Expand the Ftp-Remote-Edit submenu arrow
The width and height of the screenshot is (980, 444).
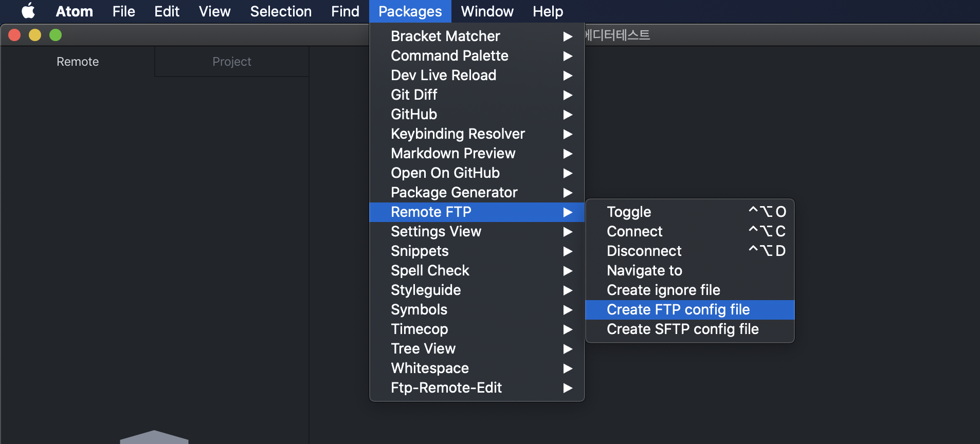(568, 388)
